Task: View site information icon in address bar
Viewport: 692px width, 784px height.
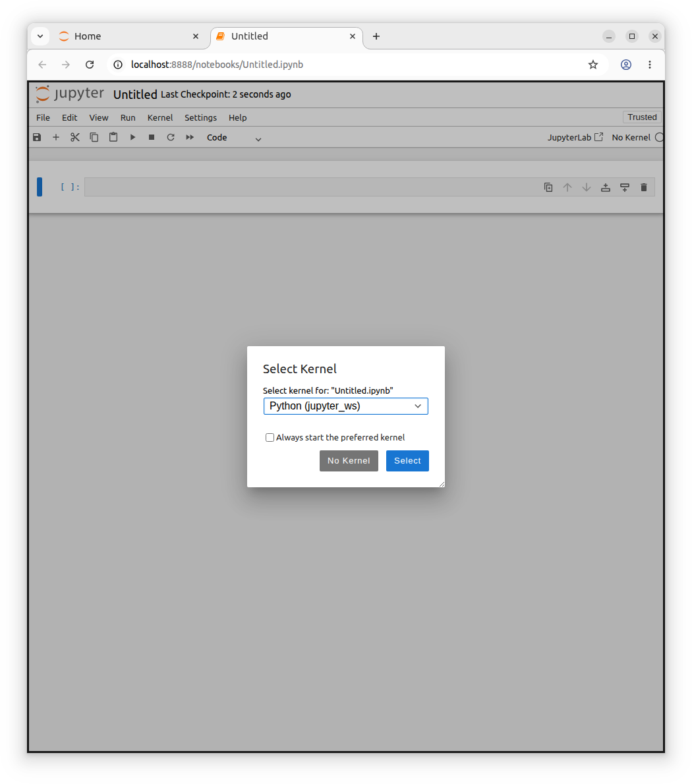Action: [x=118, y=65]
